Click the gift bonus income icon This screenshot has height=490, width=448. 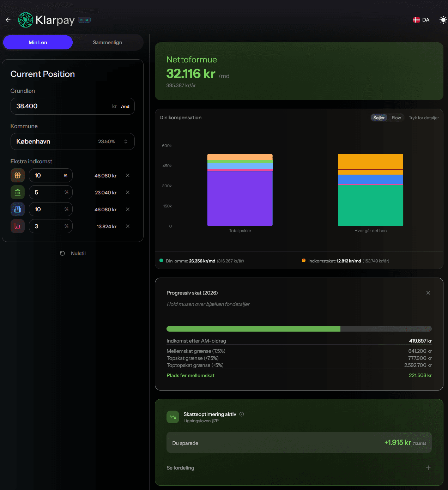[x=18, y=175]
